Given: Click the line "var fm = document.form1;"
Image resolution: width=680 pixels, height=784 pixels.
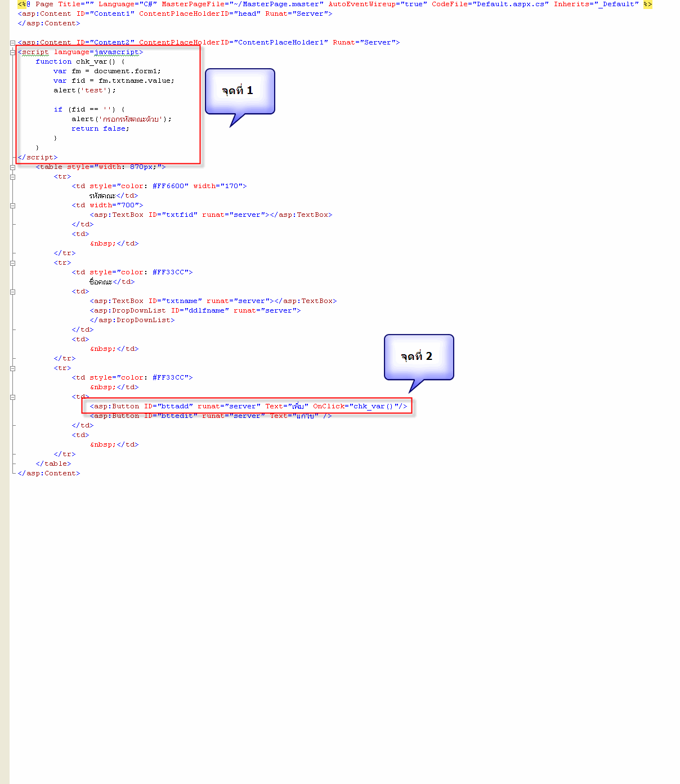Looking at the screenshot, I should [x=108, y=71].
